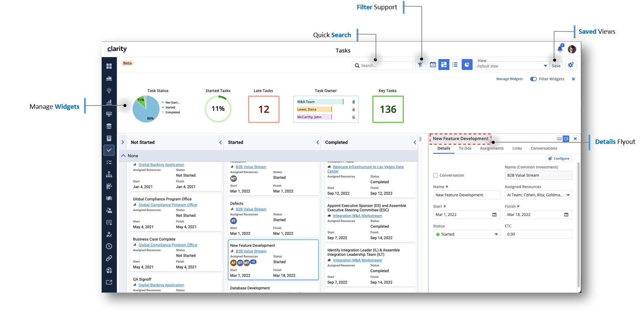Switch to the list view icon
This screenshot has width=644, height=315.
(455, 64)
